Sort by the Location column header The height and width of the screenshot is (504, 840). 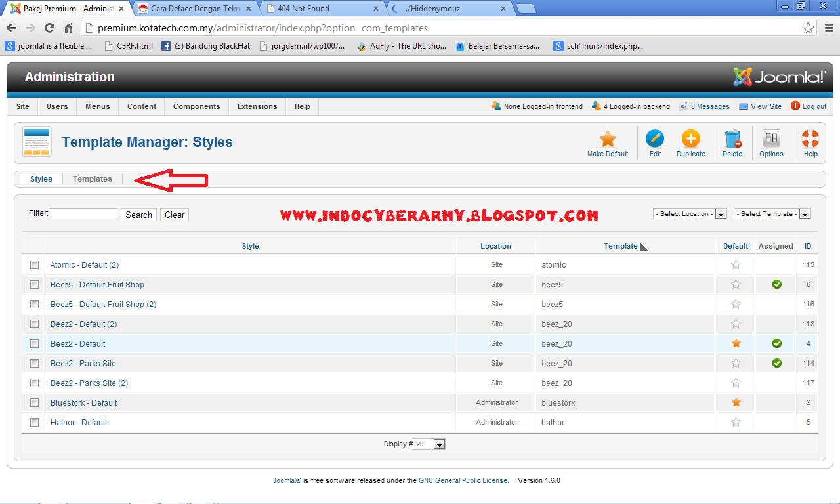click(x=496, y=246)
